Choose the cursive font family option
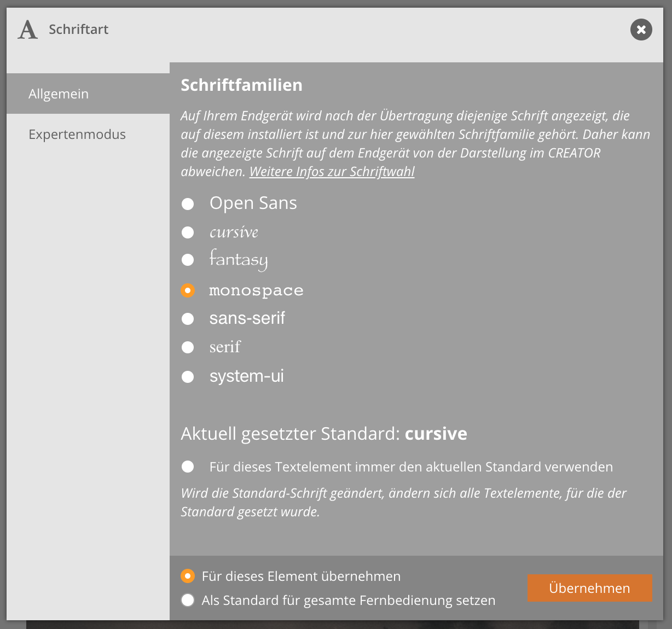 point(188,232)
